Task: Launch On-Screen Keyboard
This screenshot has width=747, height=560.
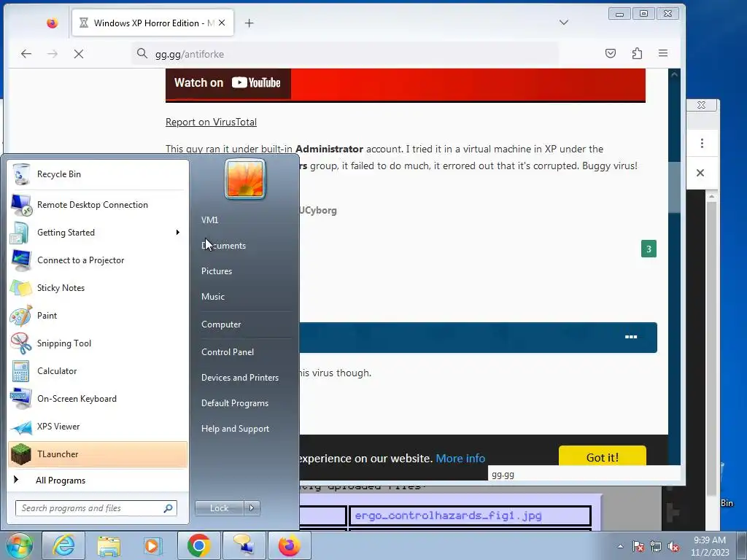Action: click(x=98, y=399)
